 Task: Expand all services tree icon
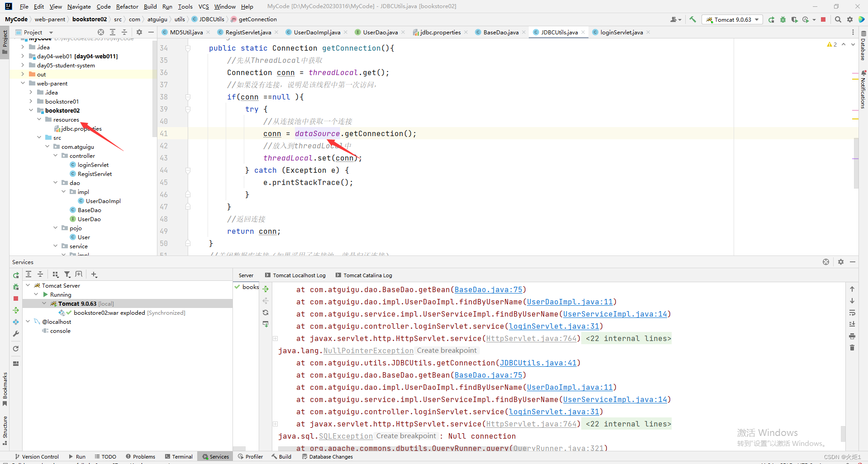(x=28, y=274)
